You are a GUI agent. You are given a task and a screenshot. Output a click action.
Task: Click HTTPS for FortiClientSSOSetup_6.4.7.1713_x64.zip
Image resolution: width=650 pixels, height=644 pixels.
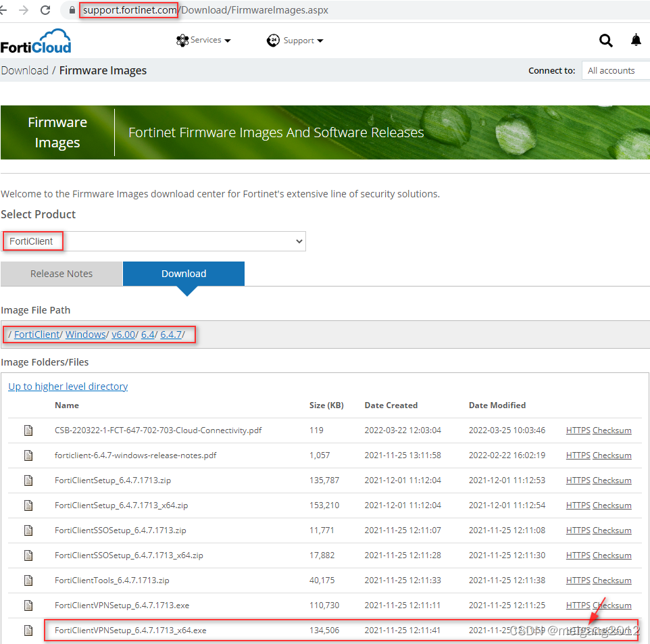point(578,555)
